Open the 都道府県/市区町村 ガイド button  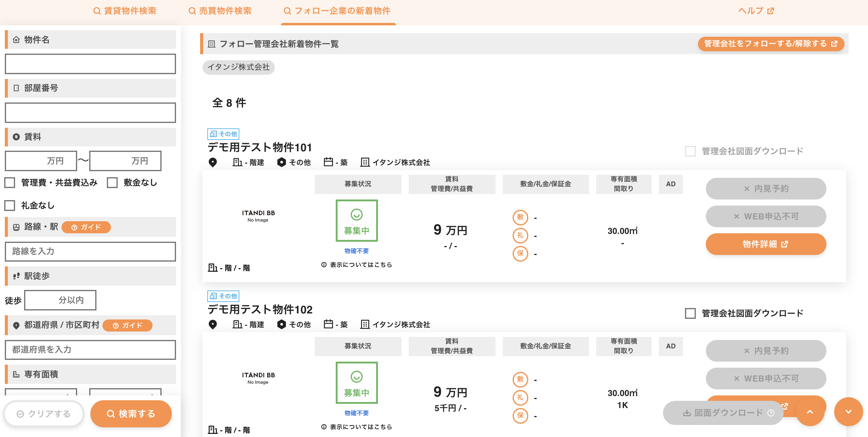pos(127,325)
